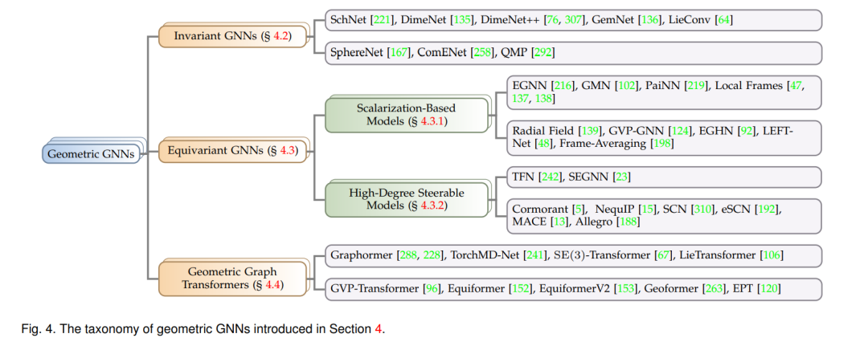This screenshot has height=346, width=868.
Task: Click citation 76 after DimeNet++
Action: [x=552, y=20]
